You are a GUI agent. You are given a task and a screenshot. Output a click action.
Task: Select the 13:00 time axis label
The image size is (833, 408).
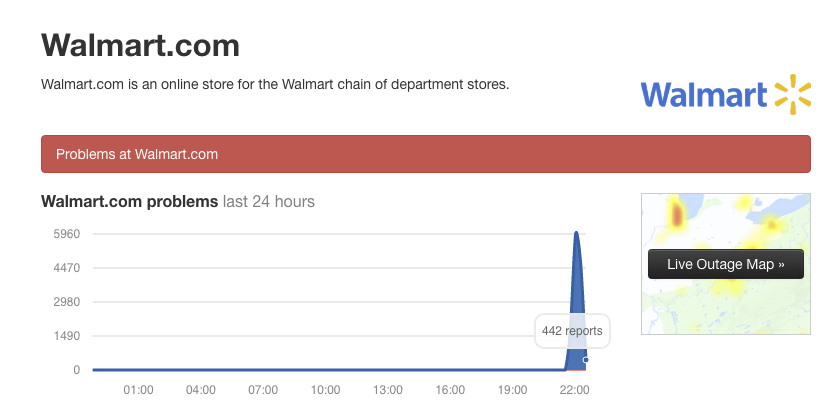click(388, 389)
